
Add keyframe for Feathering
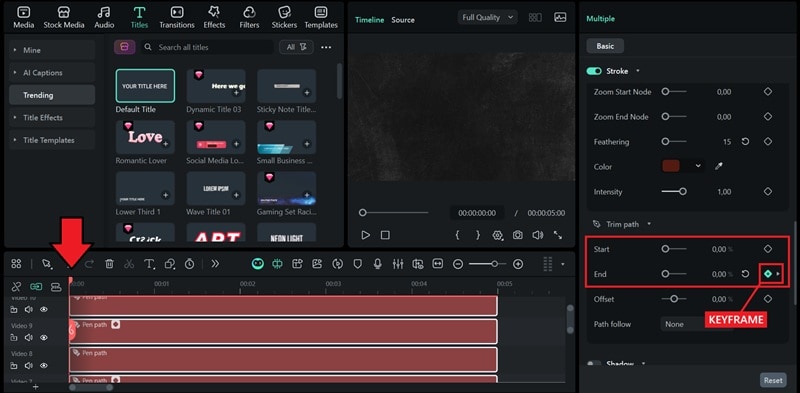point(768,141)
